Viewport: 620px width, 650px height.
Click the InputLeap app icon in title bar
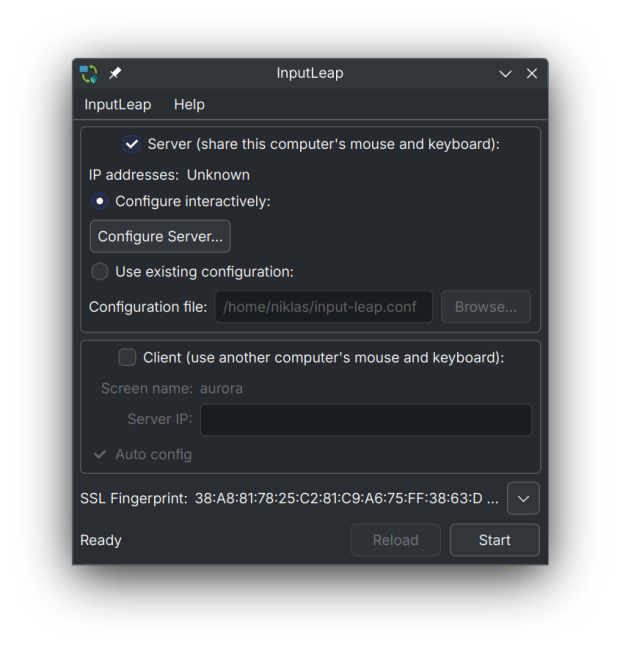pyautogui.click(x=89, y=74)
